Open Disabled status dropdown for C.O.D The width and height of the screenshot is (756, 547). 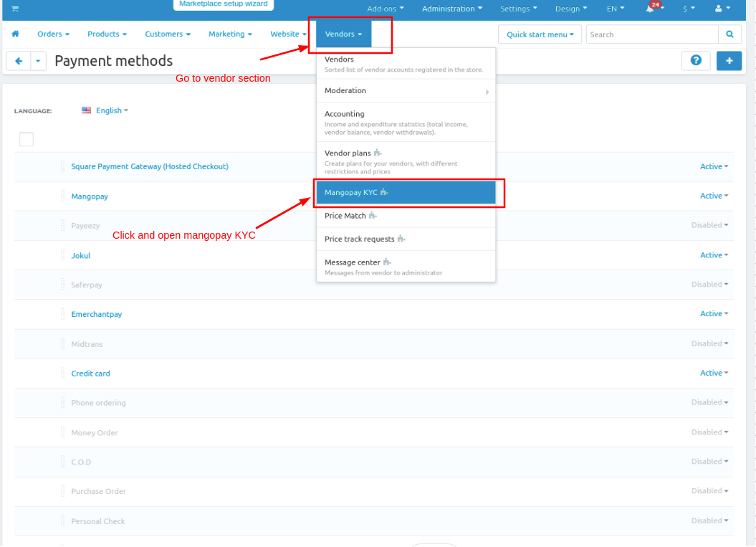(709, 462)
